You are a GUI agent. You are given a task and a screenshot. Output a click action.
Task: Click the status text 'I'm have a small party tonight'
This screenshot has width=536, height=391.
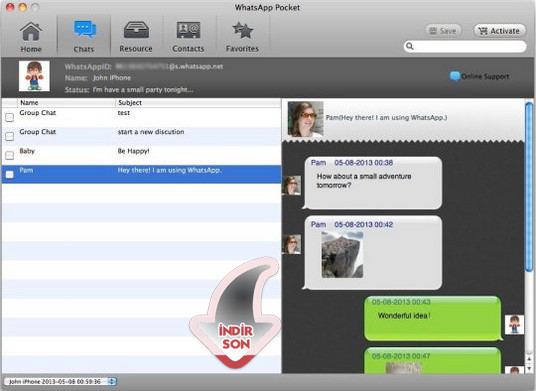click(x=143, y=90)
